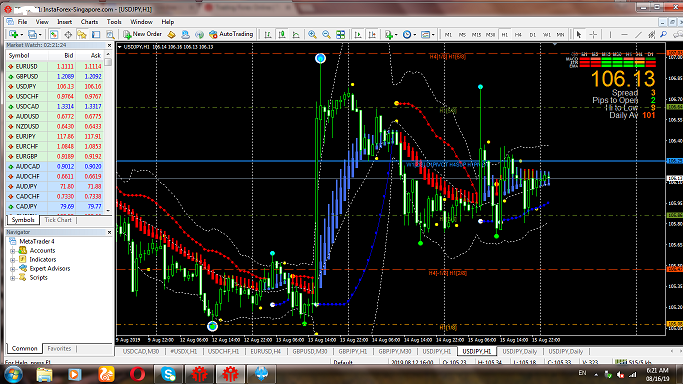Viewport: 683px width, 384px height.
Task: Open the New Chart toolbar icon
Action: [13, 34]
